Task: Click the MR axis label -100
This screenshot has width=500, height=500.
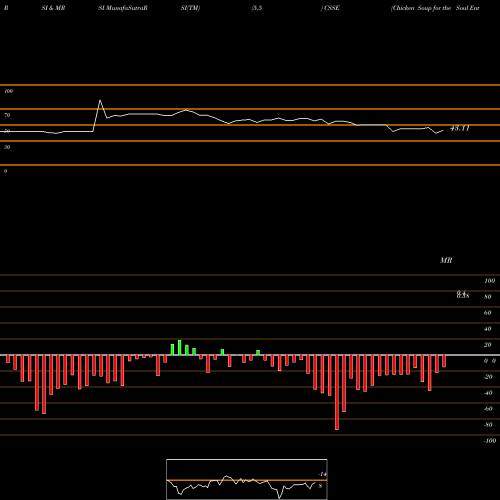Action: click(x=490, y=441)
